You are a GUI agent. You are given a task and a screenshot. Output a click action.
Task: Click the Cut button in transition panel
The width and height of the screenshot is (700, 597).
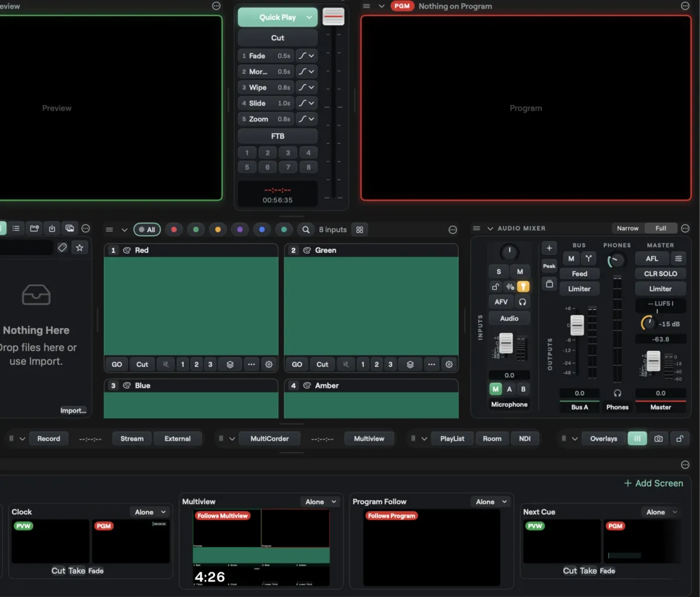(278, 38)
